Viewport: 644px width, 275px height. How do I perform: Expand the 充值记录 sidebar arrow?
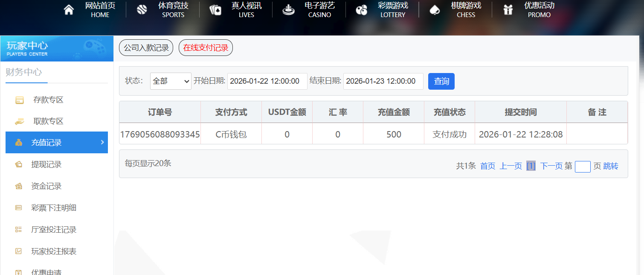point(102,142)
